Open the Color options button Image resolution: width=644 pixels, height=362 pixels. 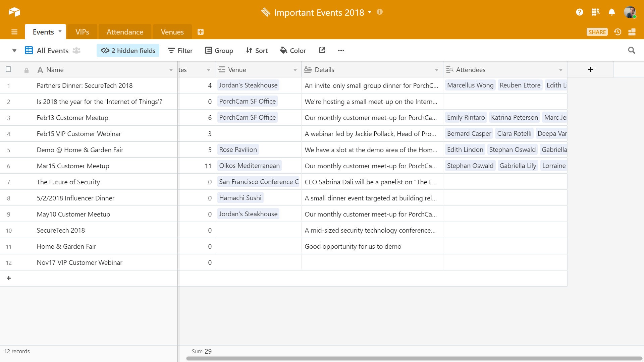293,51
